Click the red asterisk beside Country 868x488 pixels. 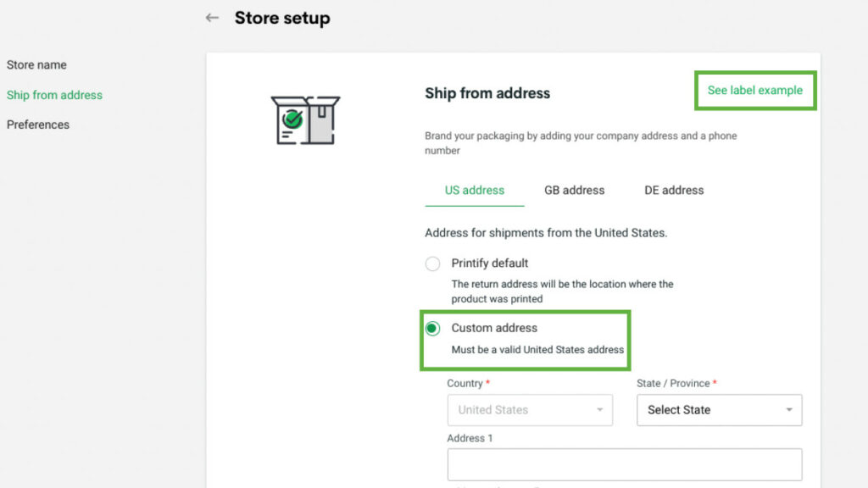490,383
